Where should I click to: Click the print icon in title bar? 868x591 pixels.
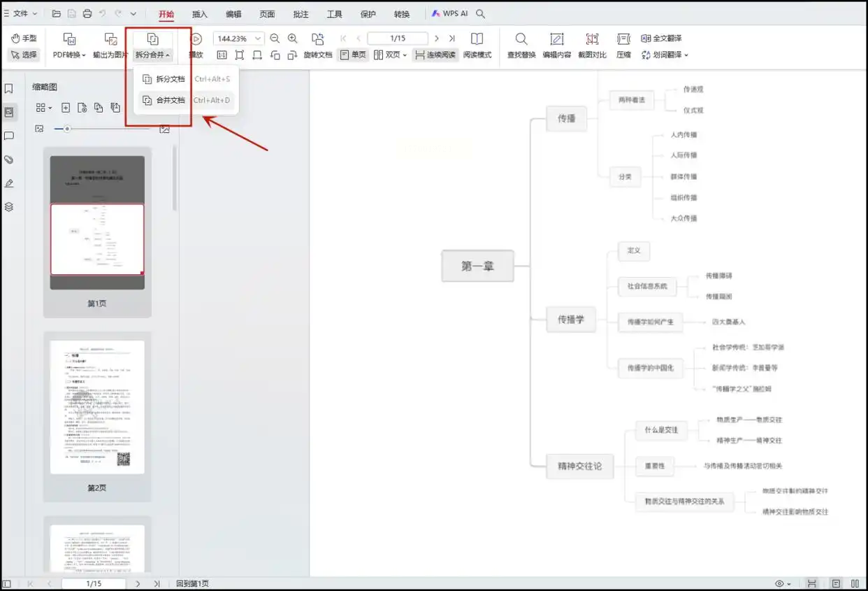pos(87,13)
